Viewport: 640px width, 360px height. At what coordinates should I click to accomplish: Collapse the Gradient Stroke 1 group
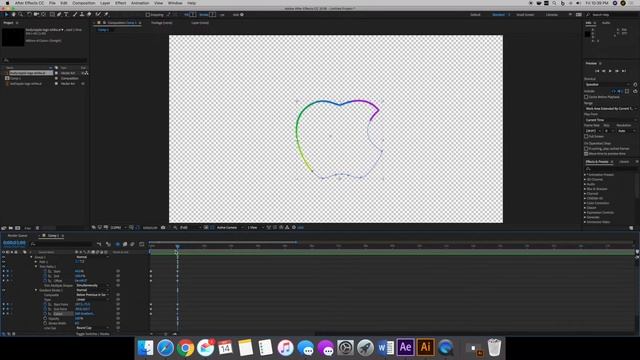pos(36,290)
